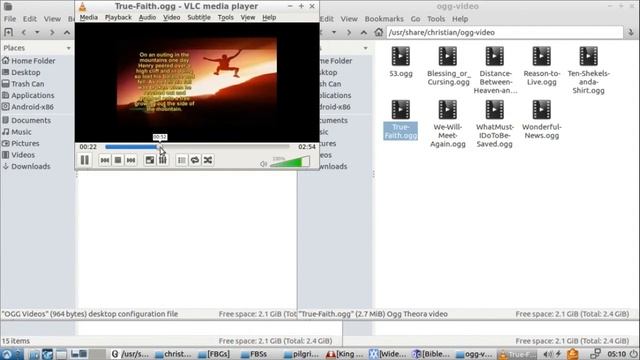Go forward in ogg-video window
The width and height of the screenshot is (640, 360).
pyautogui.click(x=349, y=32)
